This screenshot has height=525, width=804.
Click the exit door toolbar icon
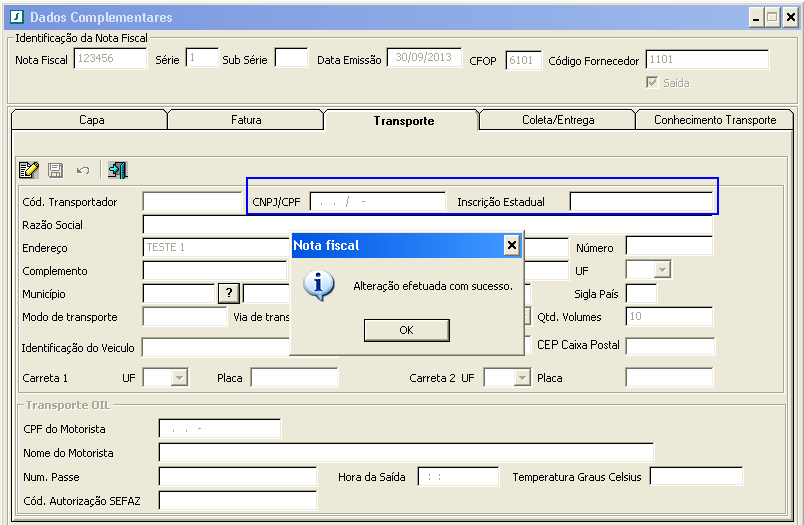[118, 170]
